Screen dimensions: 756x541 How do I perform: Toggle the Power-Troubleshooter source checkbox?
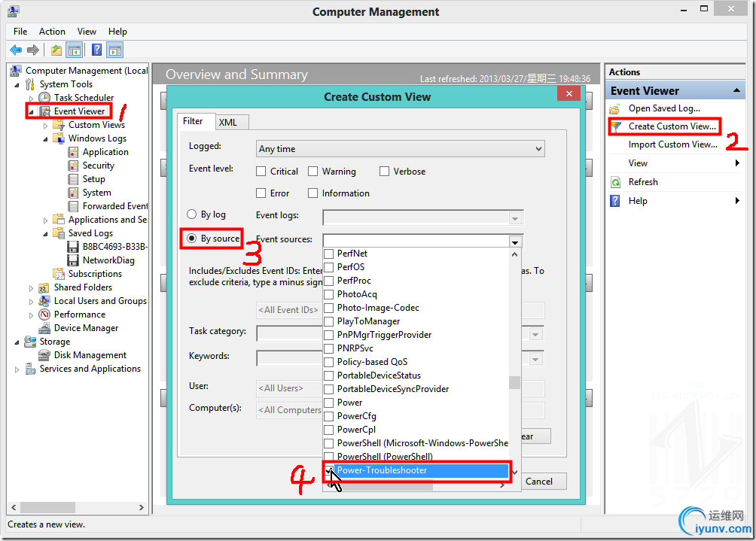[x=329, y=471]
